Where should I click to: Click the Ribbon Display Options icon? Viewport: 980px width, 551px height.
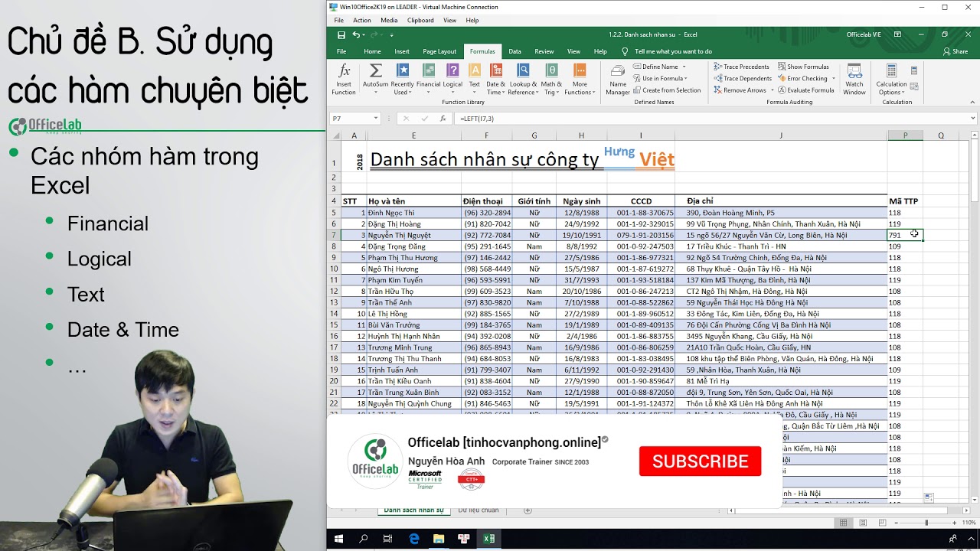pos(897,34)
